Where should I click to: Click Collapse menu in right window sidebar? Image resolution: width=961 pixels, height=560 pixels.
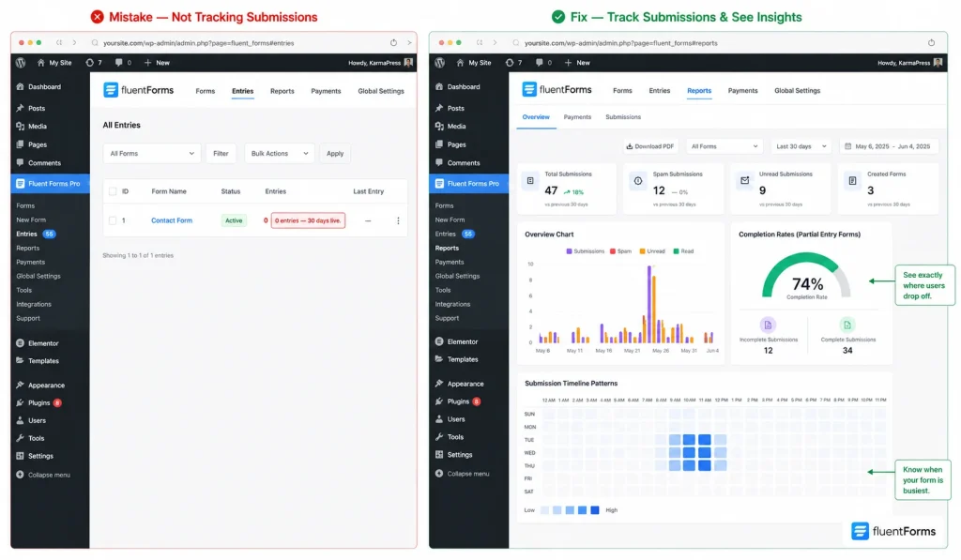coord(467,474)
